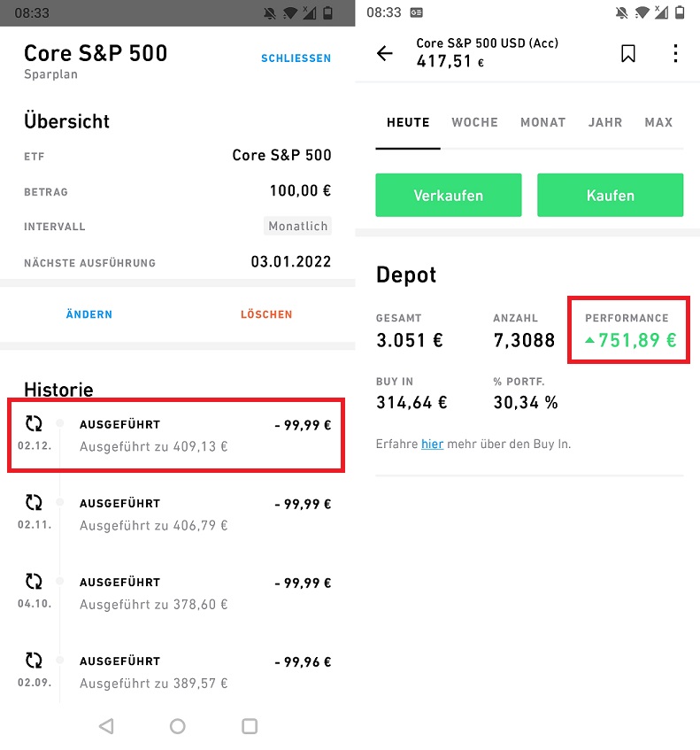Open the three-dot overflow menu
The height and width of the screenshot is (750, 700).
tap(675, 53)
